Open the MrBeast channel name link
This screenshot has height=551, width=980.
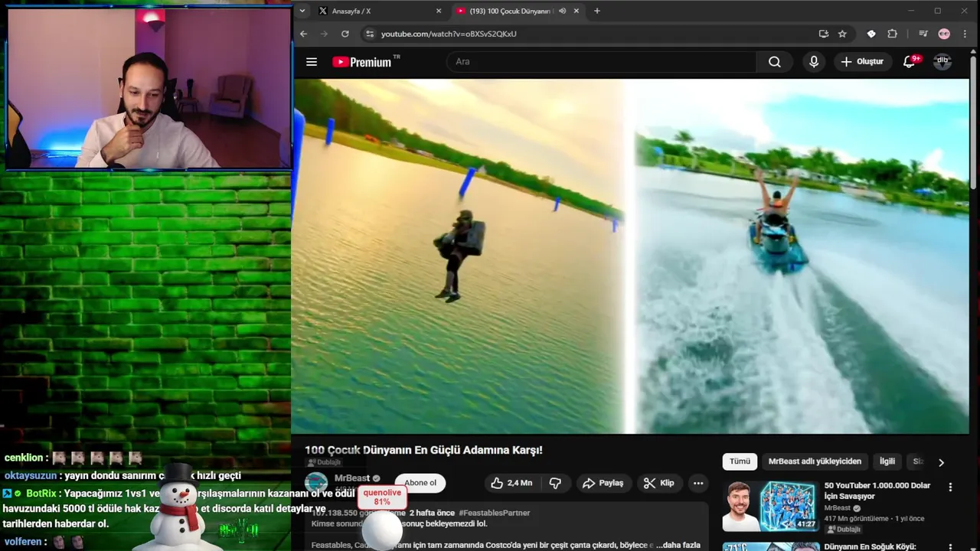pyautogui.click(x=352, y=478)
